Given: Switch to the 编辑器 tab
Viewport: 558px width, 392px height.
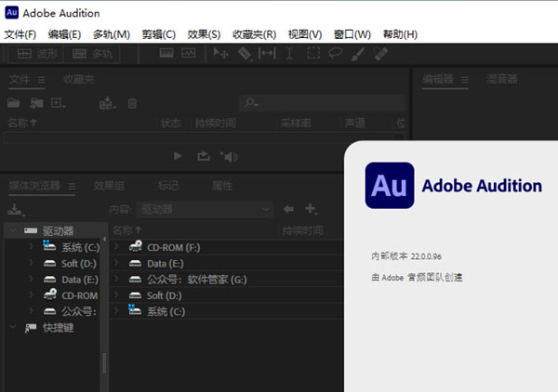Looking at the screenshot, I should 438,79.
